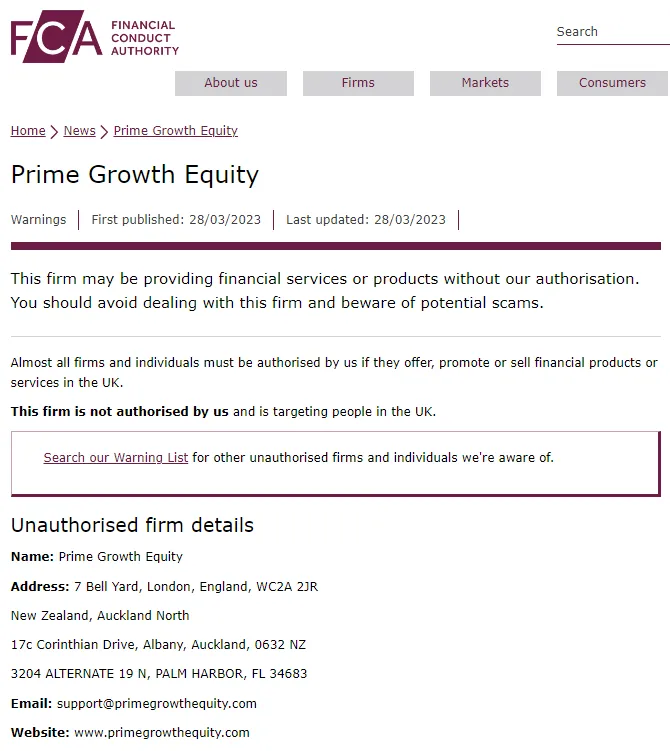Click the website address www.primegrowthequity.com
This screenshot has height=751, width=670.
click(x=162, y=733)
